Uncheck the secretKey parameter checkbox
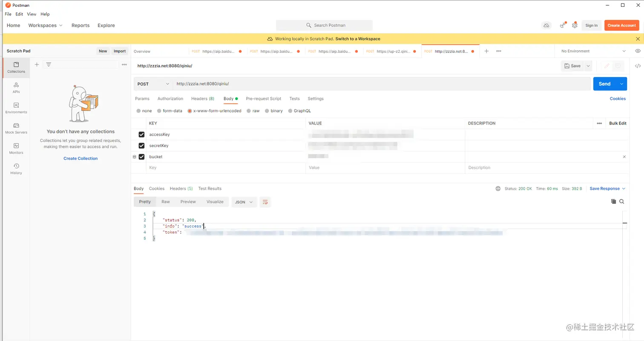This screenshot has width=644, height=341. click(141, 146)
